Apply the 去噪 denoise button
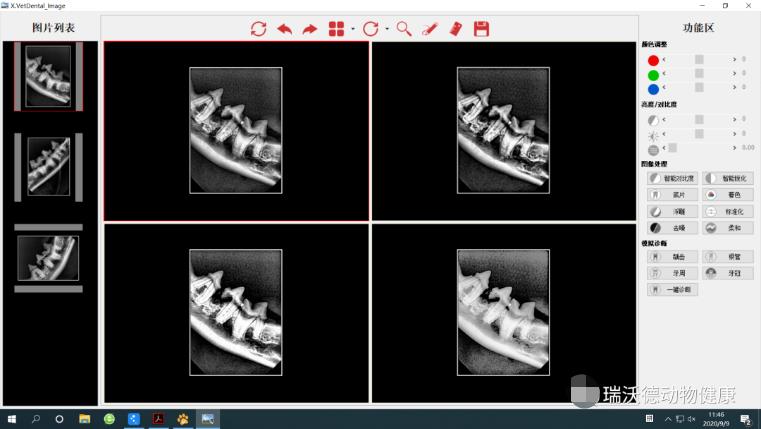The width and height of the screenshot is (761, 429). [672, 228]
